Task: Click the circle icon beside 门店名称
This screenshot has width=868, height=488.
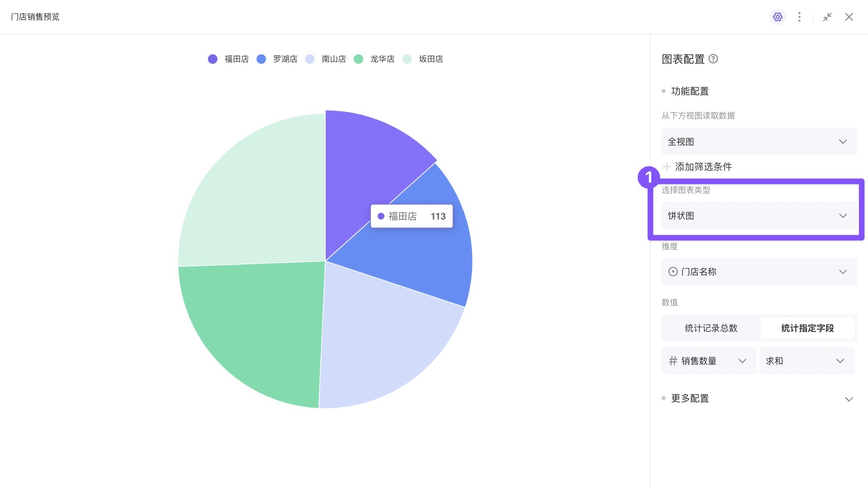Action: click(673, 272)
